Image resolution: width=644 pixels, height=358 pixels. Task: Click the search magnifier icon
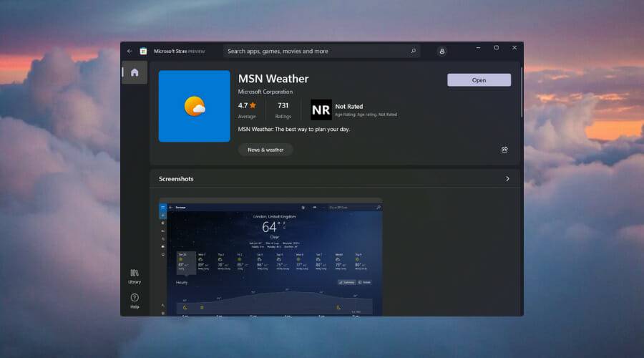(x=413, y=52)
